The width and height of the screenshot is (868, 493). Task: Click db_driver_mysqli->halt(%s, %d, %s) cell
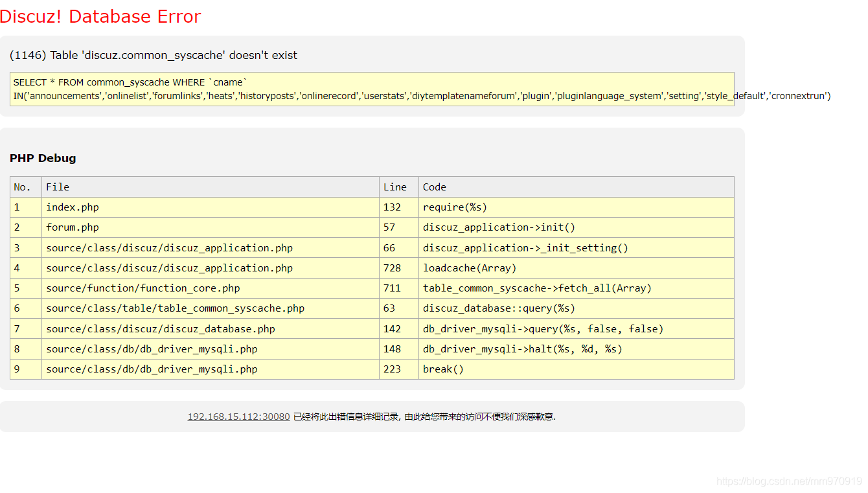click(x=577, y=349)
